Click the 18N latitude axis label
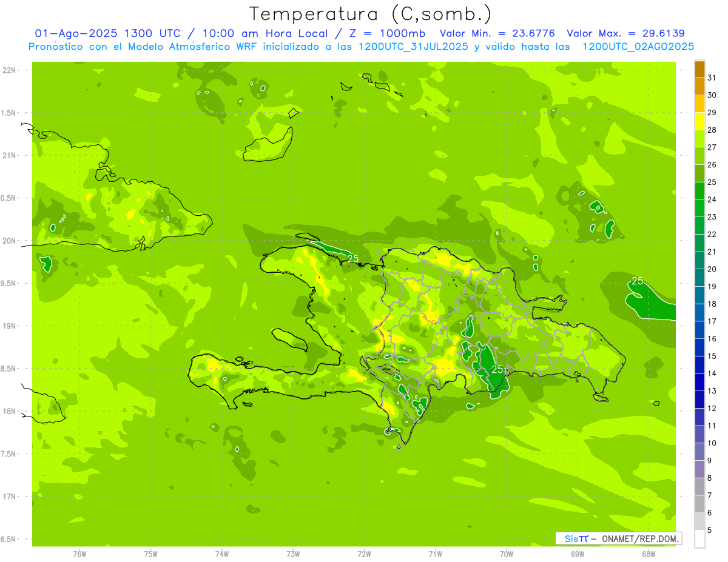Screen dimensions: 728x562 pos(9,411)
